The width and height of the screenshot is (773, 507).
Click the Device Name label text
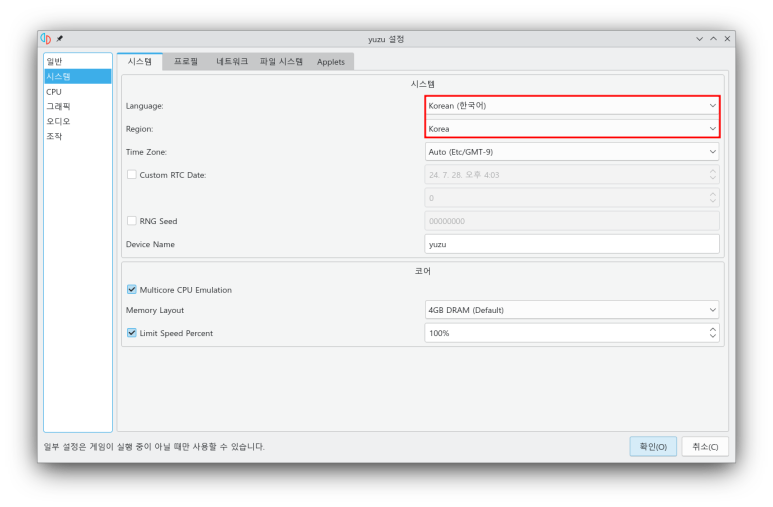click(150, 244)
